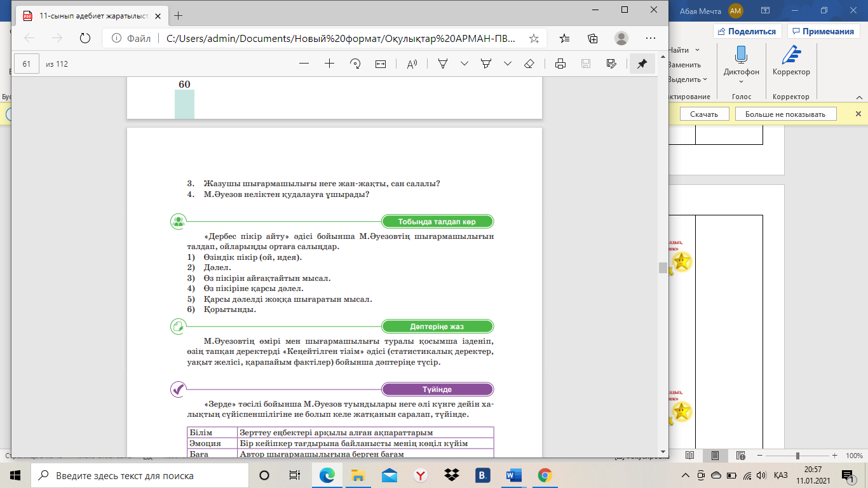Image resolution: width=868 pixels, height=488 pixels.
Task: Click the page number field showing 61
Action: click(27, 64)
